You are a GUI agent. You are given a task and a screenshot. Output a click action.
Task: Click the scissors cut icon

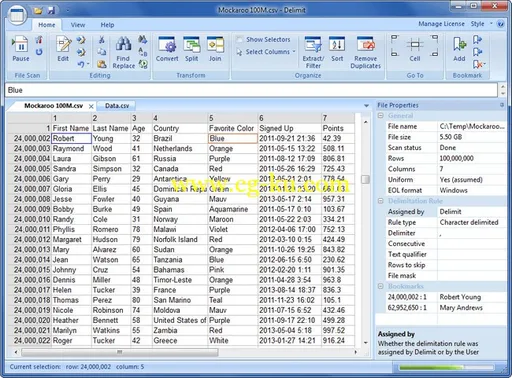click(x=101, y=40)
